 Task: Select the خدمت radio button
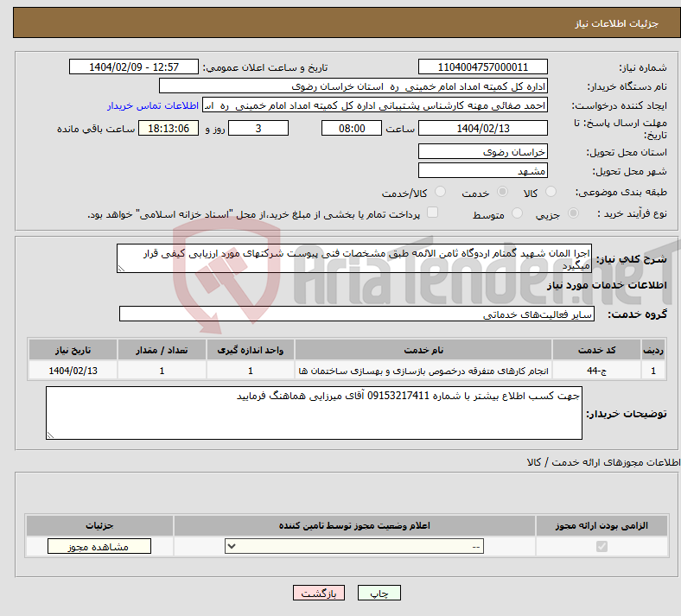pos(502,192)
